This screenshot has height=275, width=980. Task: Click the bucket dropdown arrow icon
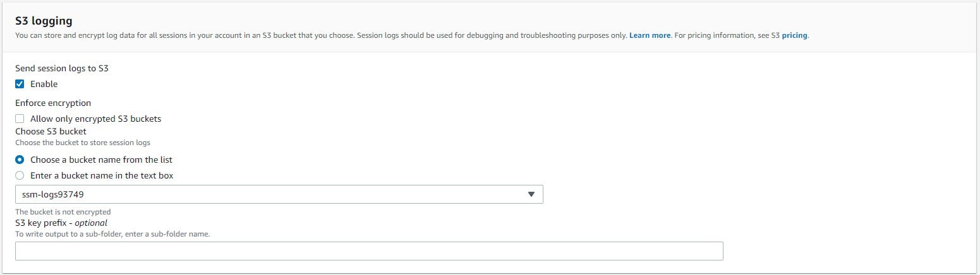(531, 194)
